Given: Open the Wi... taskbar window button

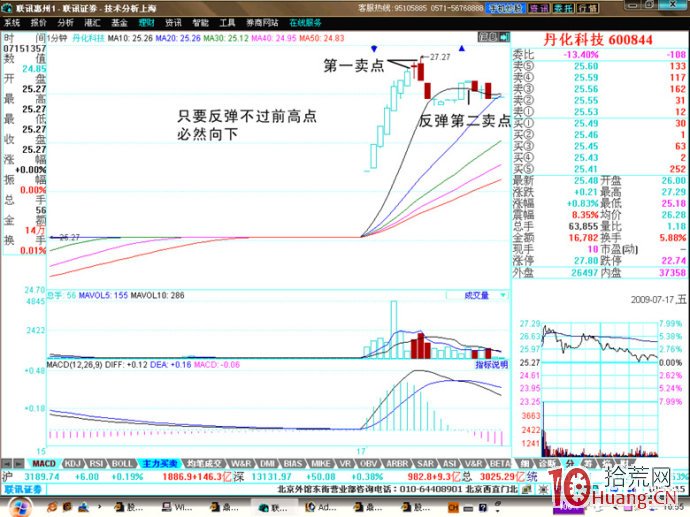Looking at the screenshot, I should [177, 508].
